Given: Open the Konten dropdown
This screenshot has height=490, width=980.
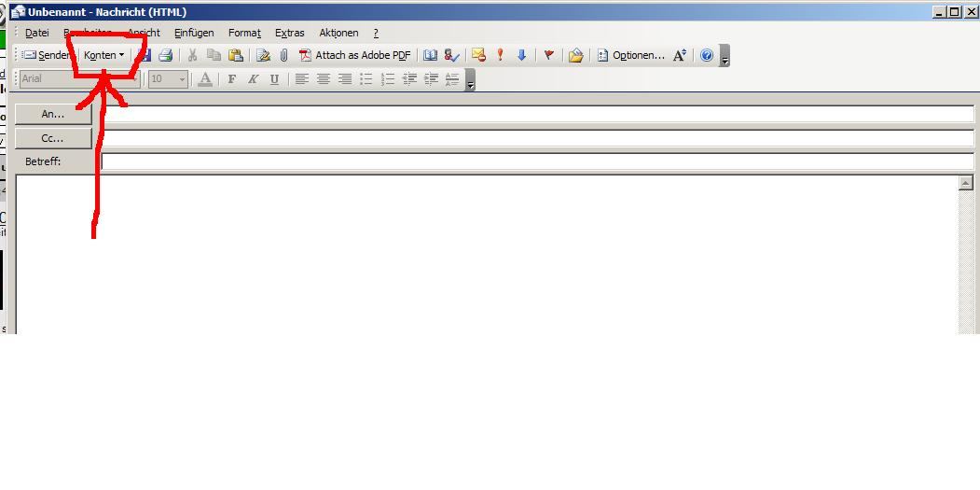Looking at the screenshot, I should coord(104,55).
